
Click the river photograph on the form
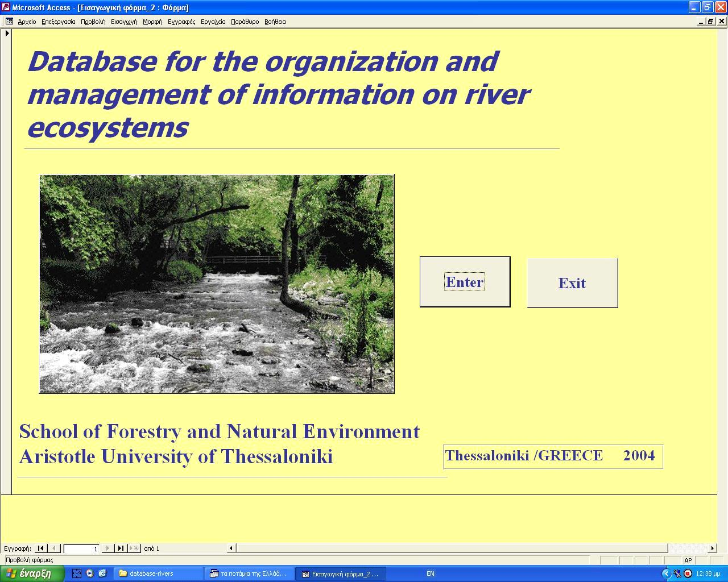(217, 284)
